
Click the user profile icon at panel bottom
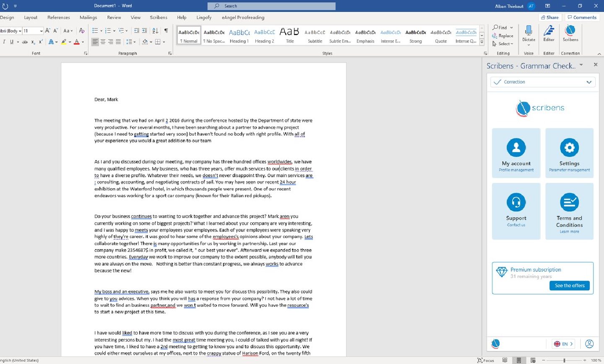point(589,344)
